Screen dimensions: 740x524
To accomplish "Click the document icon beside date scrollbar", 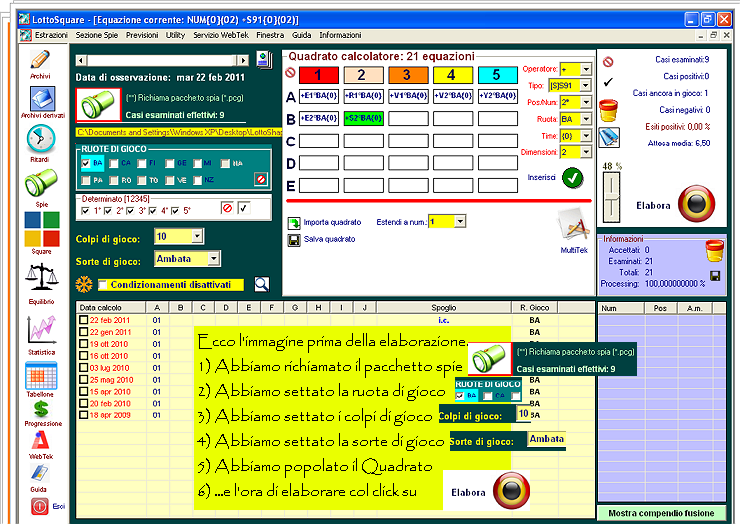I will 264,60.
